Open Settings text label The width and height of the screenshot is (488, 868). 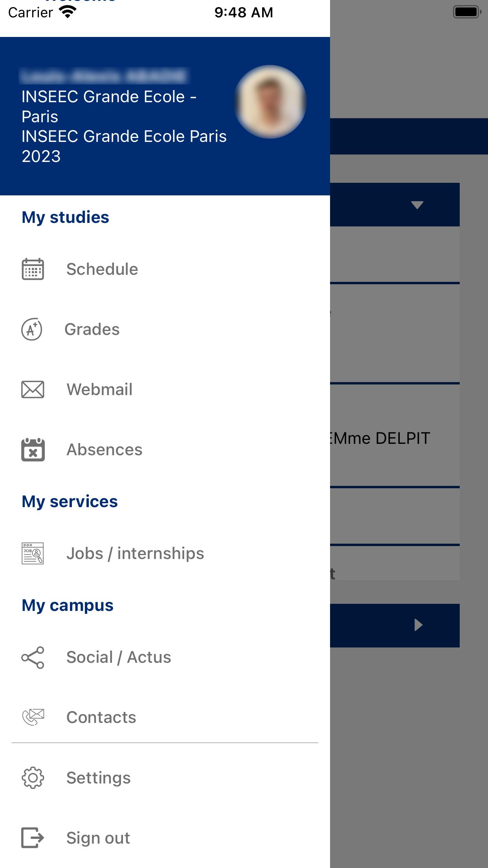click(99, 778)
